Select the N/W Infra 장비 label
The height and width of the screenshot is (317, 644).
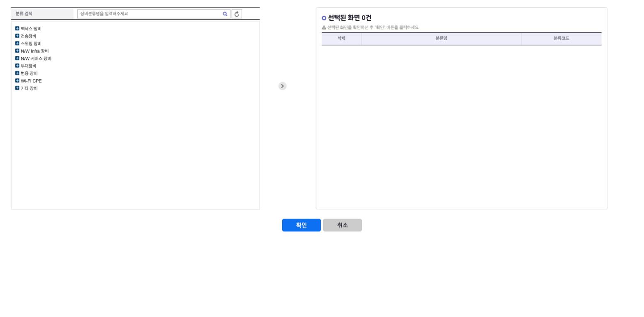[x=35, y=51]
